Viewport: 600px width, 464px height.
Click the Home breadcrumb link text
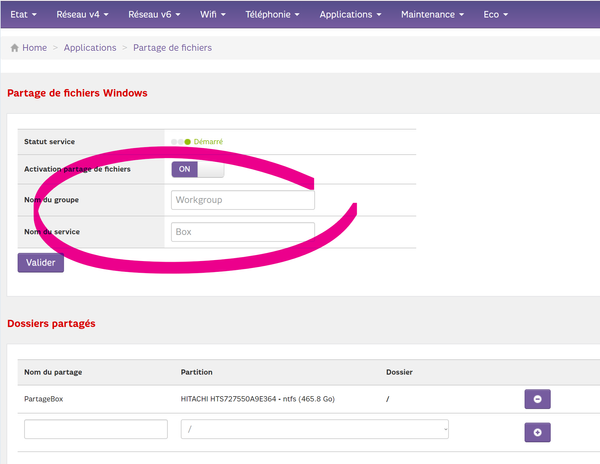pos(35,47)
